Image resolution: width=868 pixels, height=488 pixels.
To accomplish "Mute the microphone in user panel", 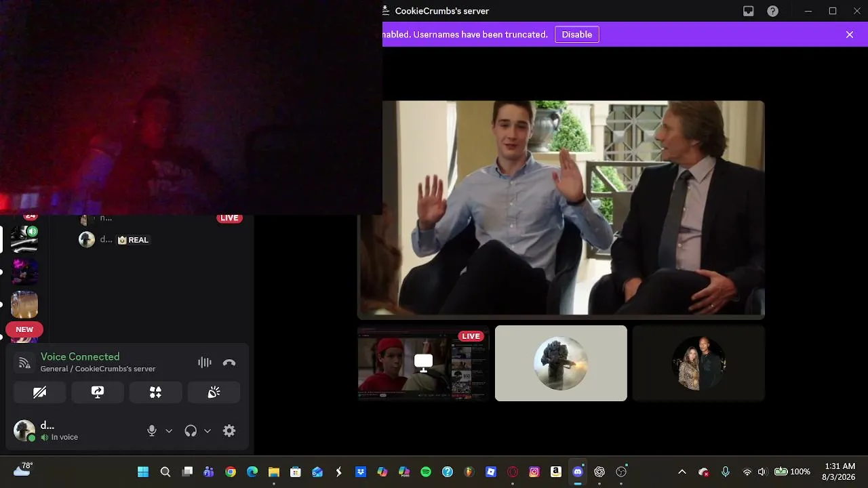I will tap(152, 431).
